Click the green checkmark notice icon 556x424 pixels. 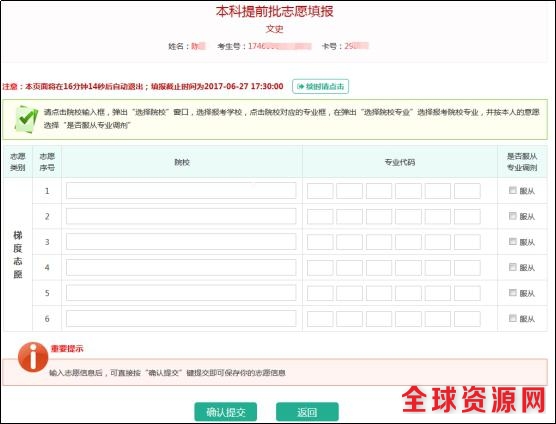26,119
